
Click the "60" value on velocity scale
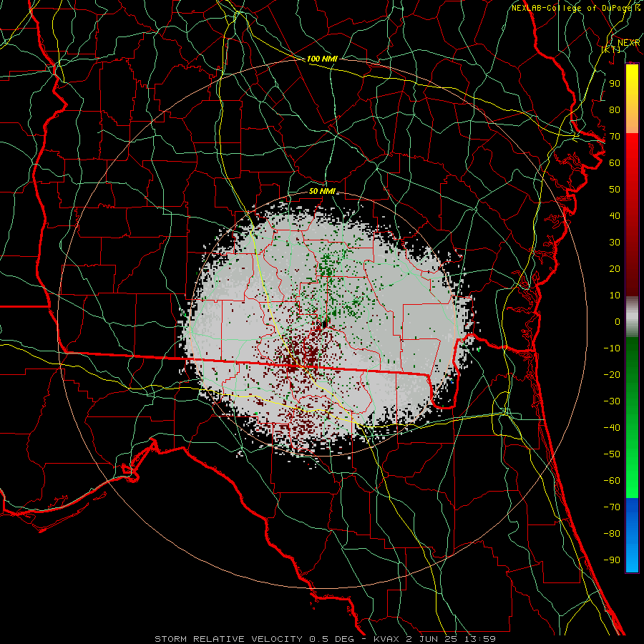tap(615, 162)
